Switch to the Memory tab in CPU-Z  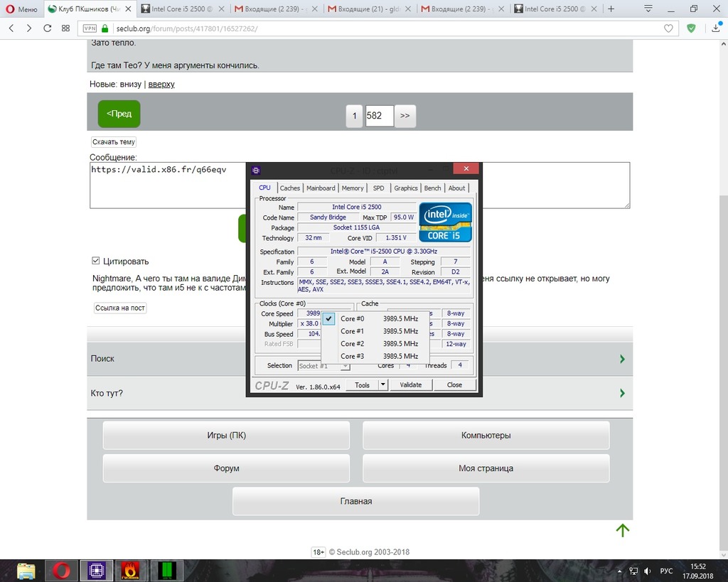pyautogui.click(x=353, y=188)
